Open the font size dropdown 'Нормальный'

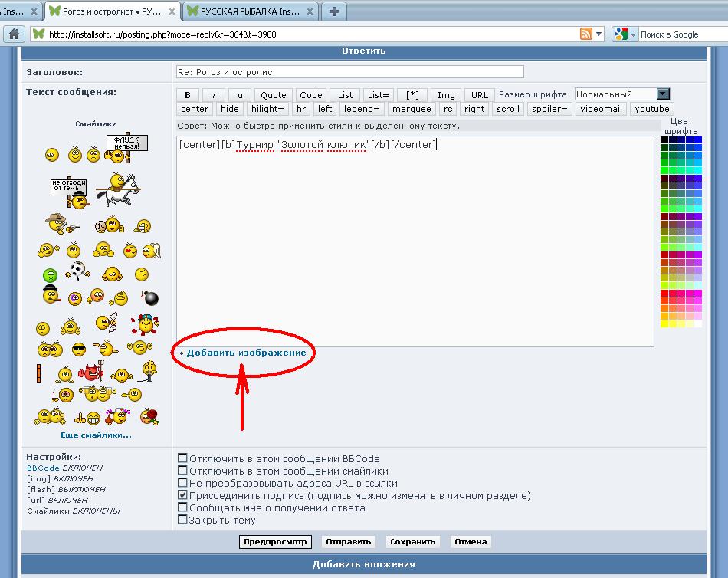[622, 94]
